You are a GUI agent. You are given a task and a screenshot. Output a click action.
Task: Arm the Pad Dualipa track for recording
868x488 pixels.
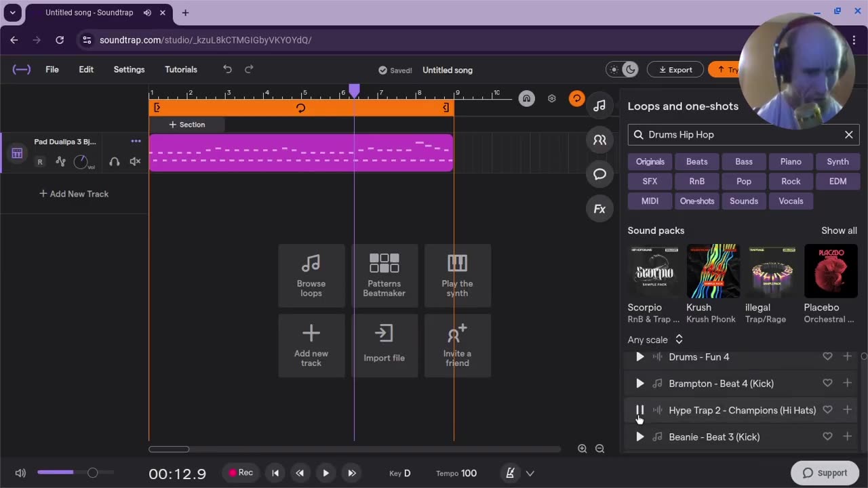(x=40, y=161)
